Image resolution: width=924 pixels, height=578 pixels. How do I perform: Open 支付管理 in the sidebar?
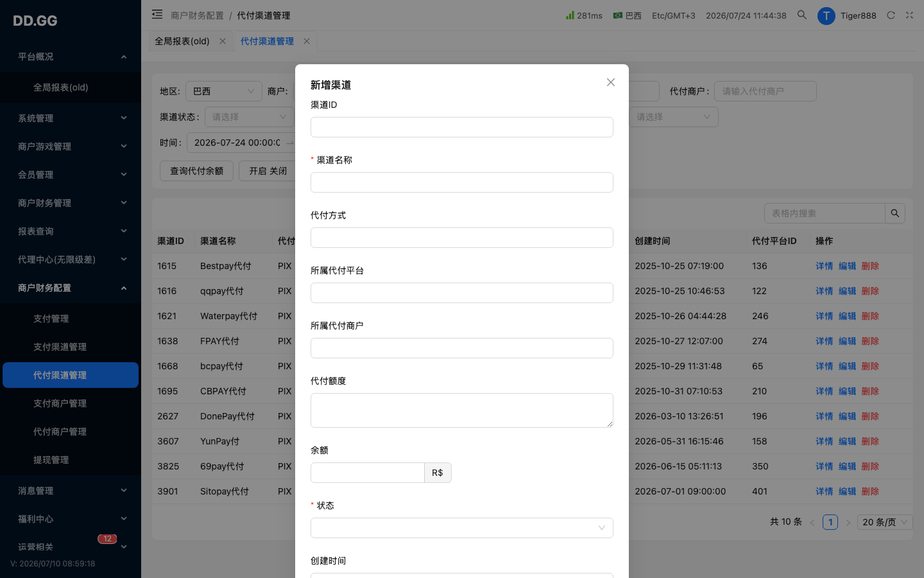point(71,319)
